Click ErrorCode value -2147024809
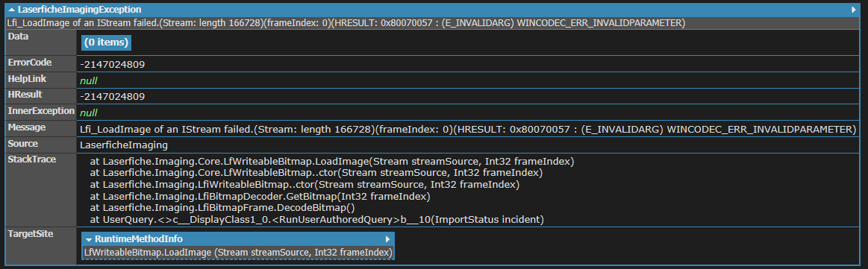This screenshot has width=868, height=269. pyautogui.click(x=113, y=65)
